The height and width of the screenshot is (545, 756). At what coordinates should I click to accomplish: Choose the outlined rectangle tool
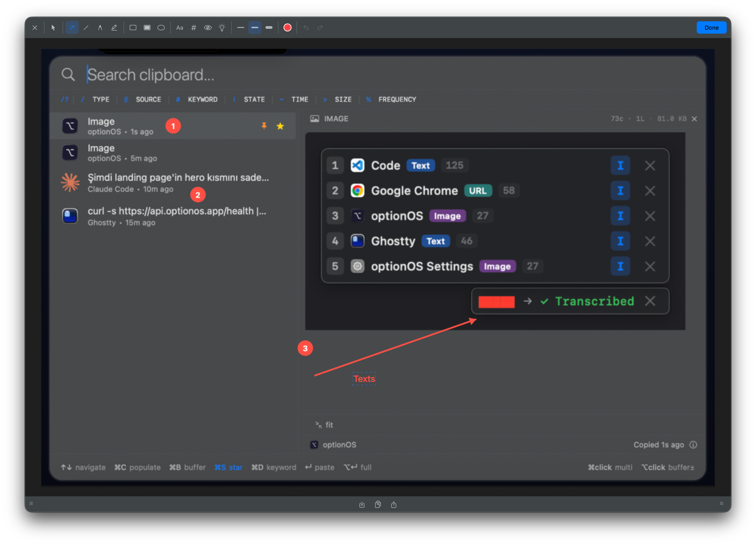tap(133, 28)
